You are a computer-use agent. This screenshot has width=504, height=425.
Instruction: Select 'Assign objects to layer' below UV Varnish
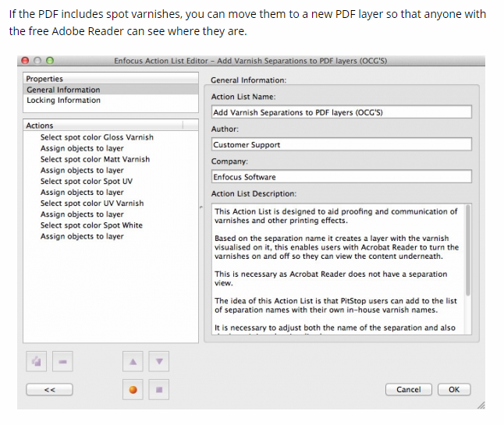(x=82, y=214)
